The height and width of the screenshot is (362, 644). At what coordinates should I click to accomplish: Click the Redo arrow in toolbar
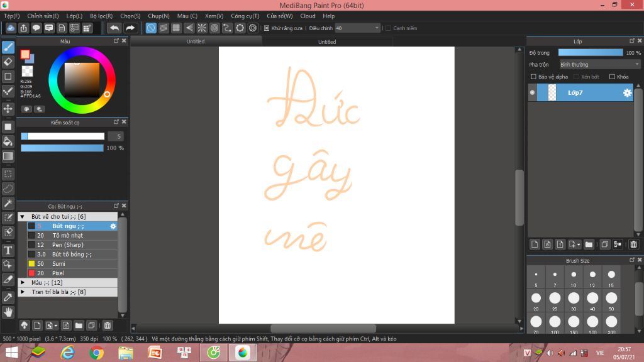(130, 28)
